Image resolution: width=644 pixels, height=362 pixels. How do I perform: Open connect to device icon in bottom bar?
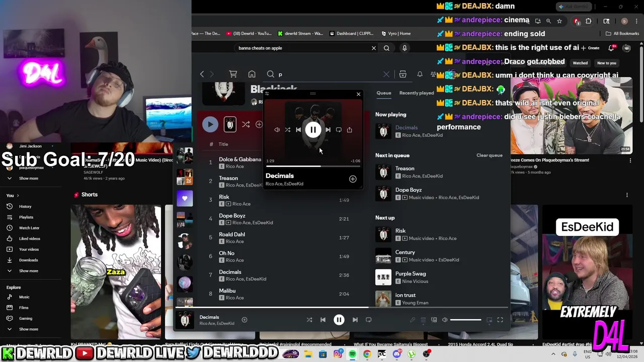(x=434, y=320)
